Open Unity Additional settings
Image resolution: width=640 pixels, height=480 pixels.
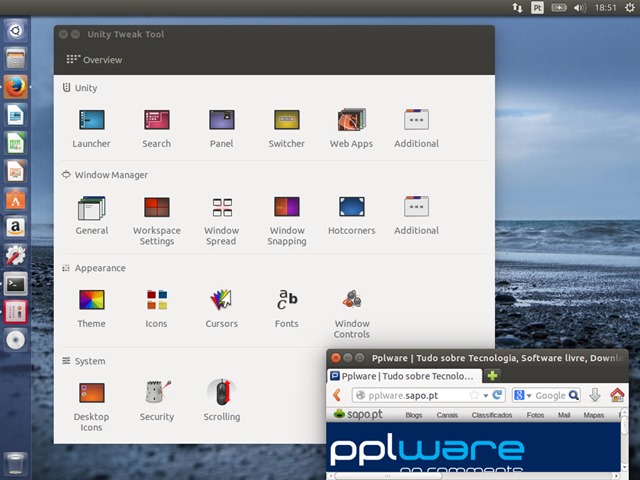[x=416, y=129]
